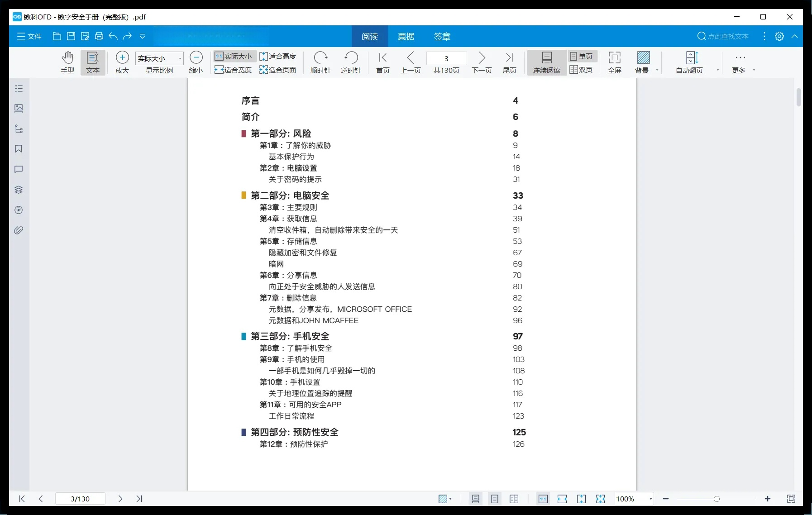Go to previous page (上一页)

tap(411, 62)
